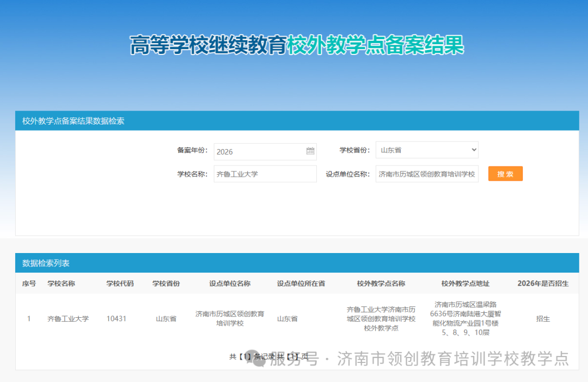This screenshot has height=382, width=588.
Task: Open the 学校省份 dropdown showing 山东省
Action: point(427,150)
